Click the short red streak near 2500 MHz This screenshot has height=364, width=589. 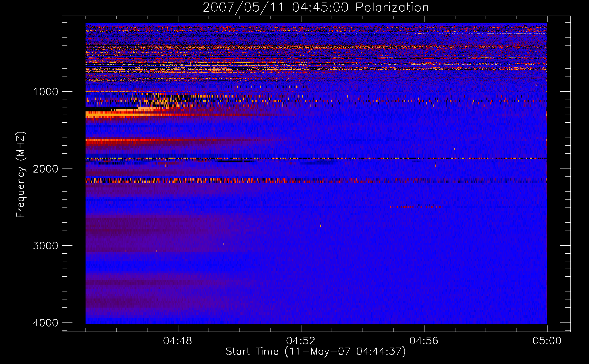pos(415,206)
